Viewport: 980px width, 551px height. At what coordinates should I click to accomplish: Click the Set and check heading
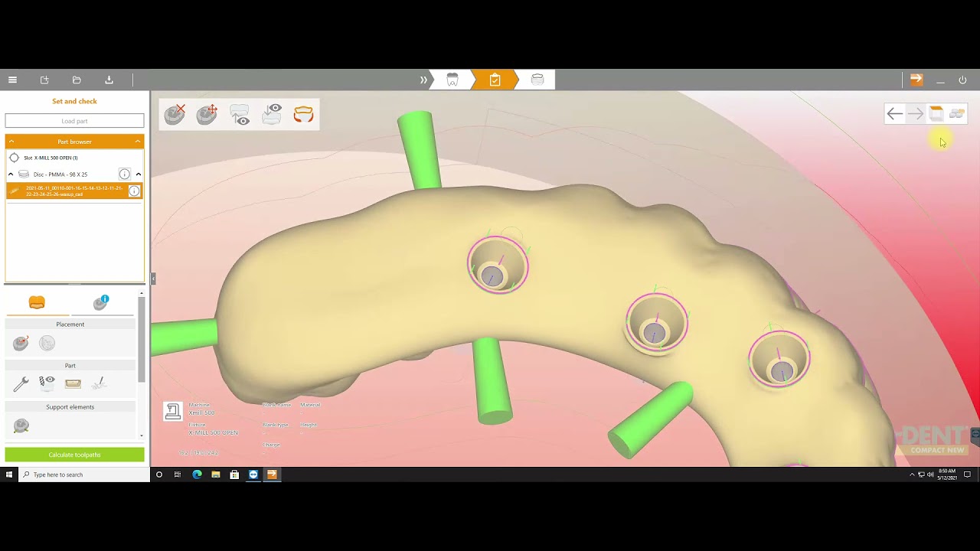(x=74, y=101)
